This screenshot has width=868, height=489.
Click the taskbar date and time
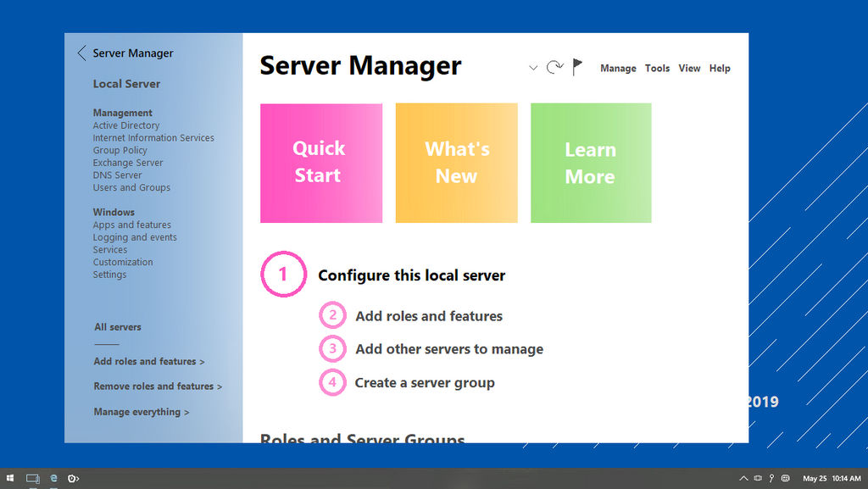[832, 479]
